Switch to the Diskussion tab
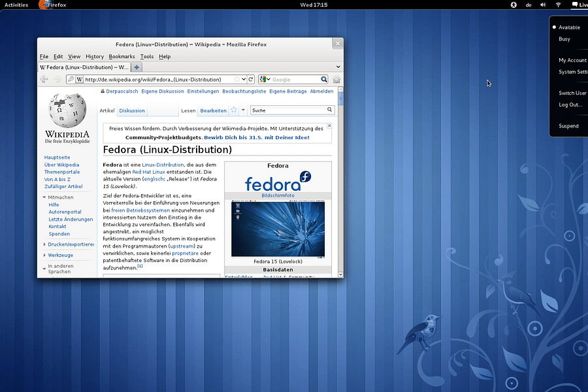The image size is (588, 392). coord(132,110)
